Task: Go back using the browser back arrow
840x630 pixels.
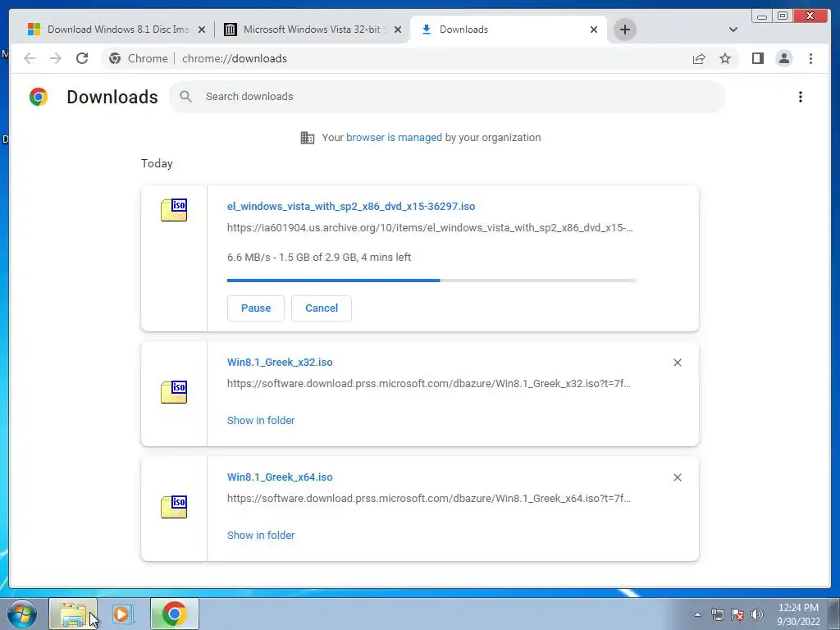Action: pos(30,58)
